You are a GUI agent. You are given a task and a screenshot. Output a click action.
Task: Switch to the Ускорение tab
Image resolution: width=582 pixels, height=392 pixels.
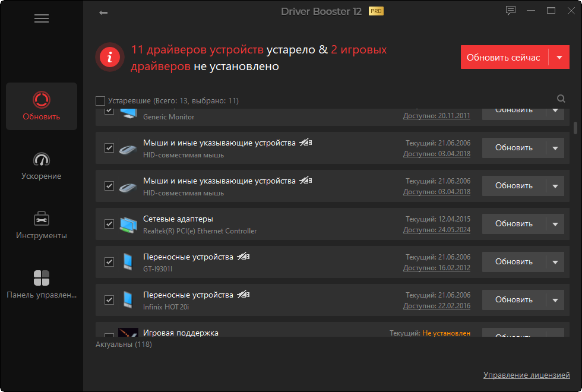42,166
